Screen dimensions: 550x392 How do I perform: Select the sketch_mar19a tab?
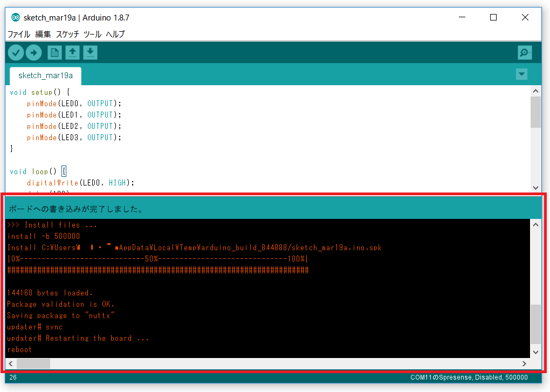point(45,75)
